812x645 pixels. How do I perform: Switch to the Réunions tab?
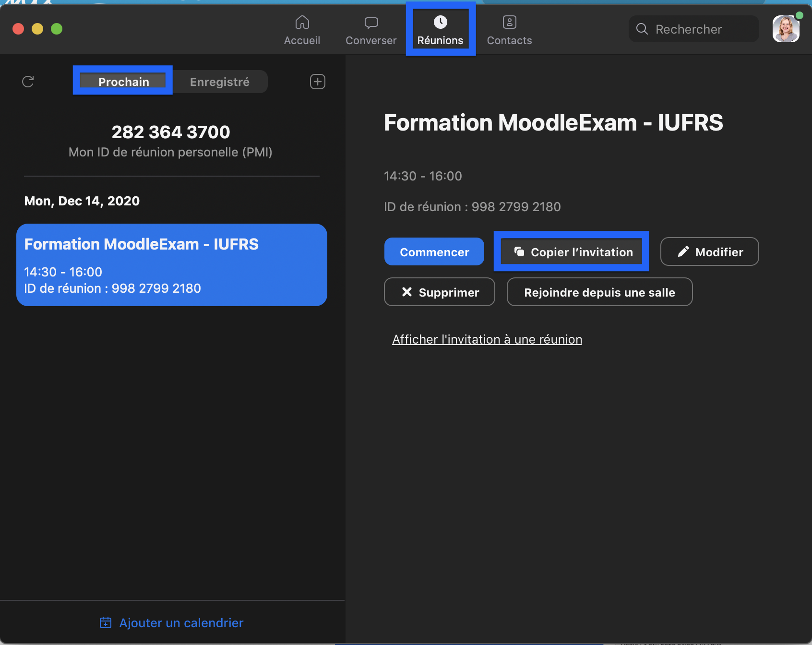click(x=440, y=30)
